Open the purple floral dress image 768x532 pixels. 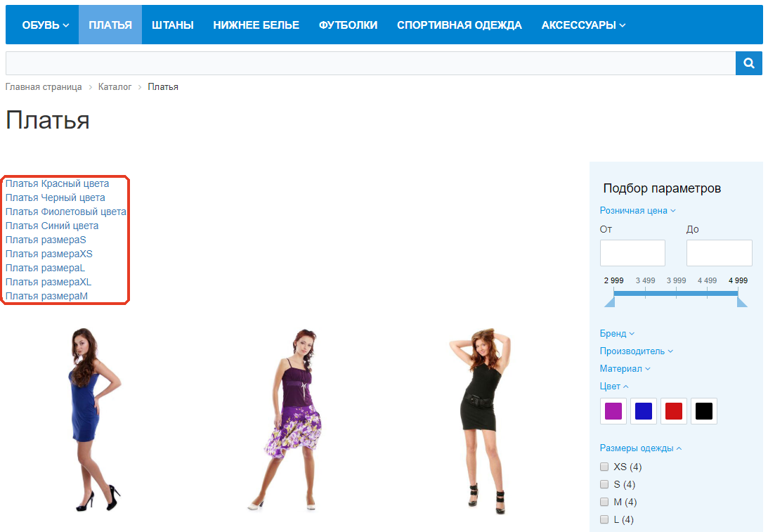point(285,420)
